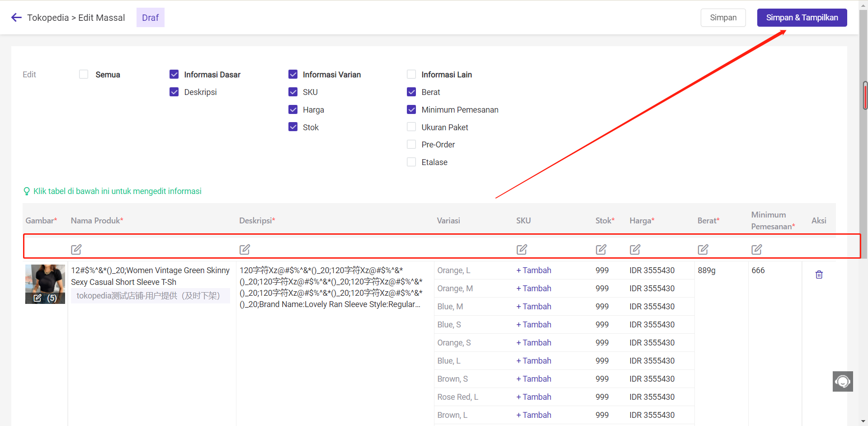Click bulk edit icon for Minimum Pemesanan column
Viewport: 868px width, 426px height.
757,249
